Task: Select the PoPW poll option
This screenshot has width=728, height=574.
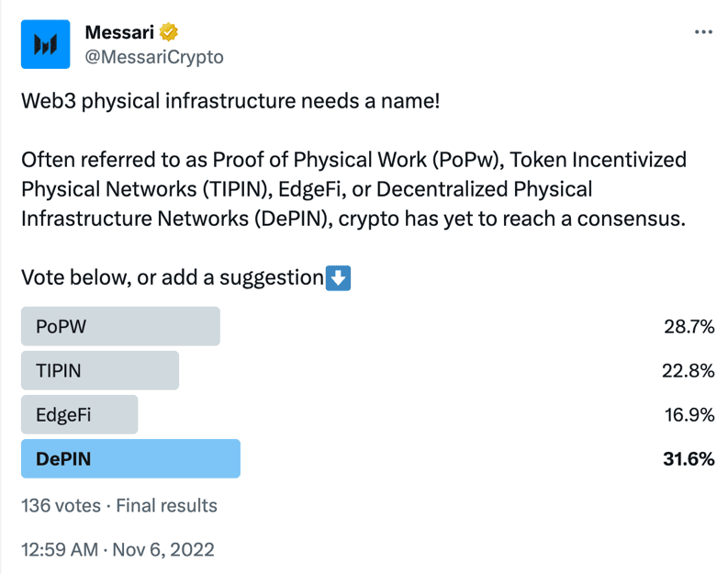Action: (120, 326)
